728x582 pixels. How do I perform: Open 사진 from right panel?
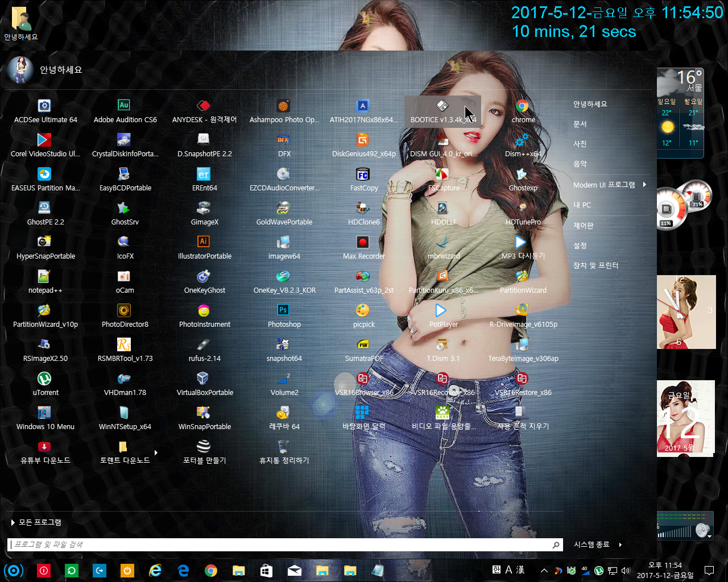point(580,144)
